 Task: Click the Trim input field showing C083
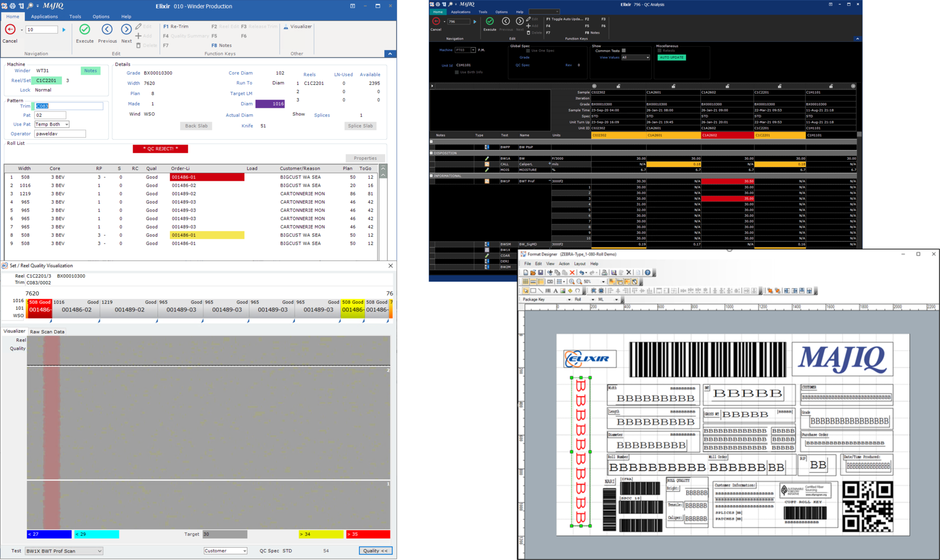click(69, 106)
